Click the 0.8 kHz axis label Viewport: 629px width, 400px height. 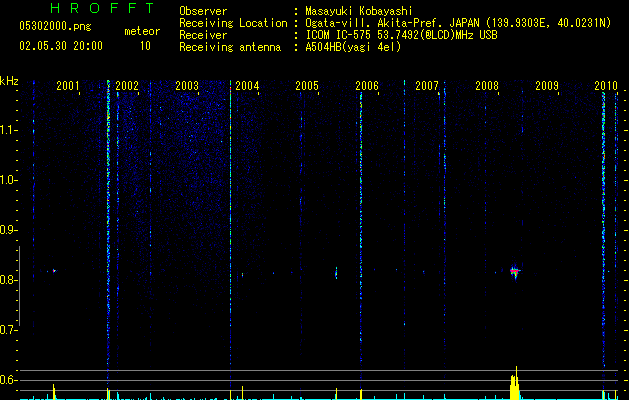(9, 280)
